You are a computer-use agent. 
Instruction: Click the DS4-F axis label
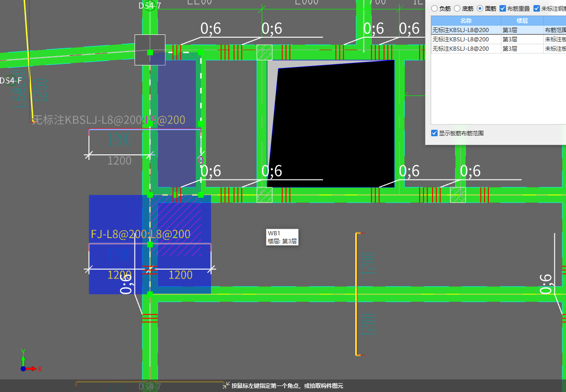11,80
